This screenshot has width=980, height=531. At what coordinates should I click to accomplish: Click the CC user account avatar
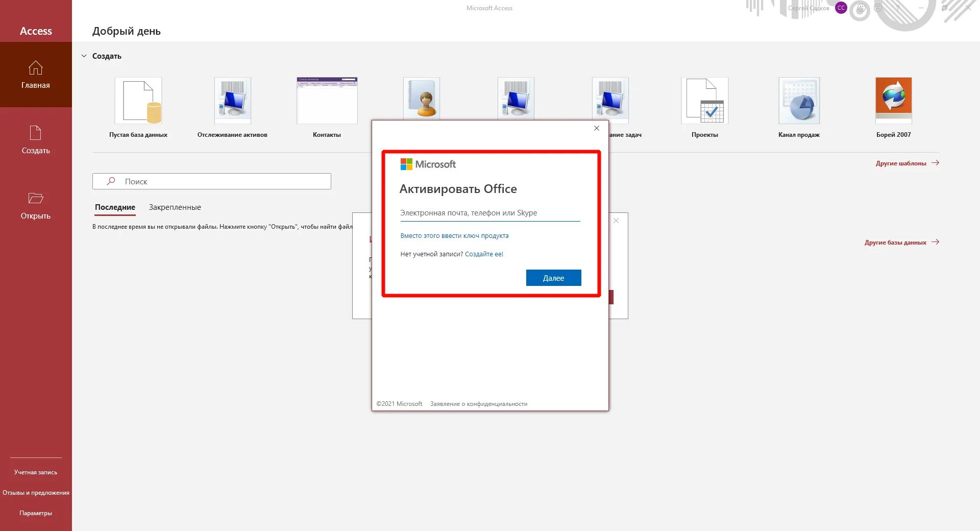tap(841, 8)
